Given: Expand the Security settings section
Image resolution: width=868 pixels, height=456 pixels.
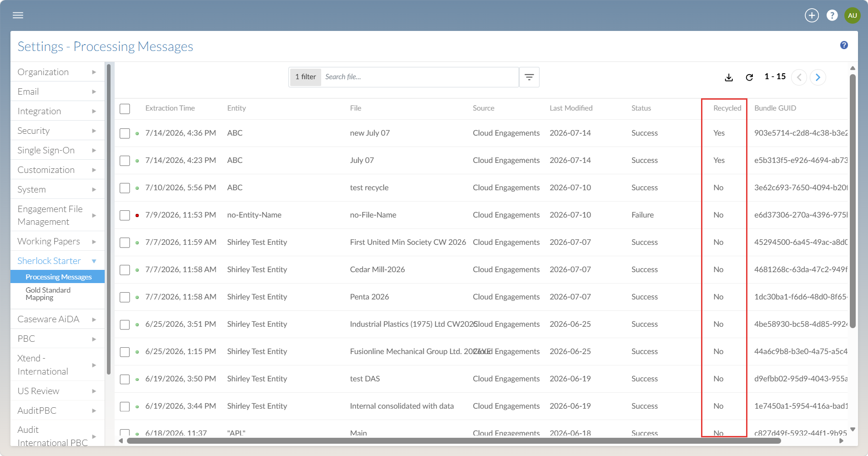Looking at the screenshot, I should coord(57,131).
